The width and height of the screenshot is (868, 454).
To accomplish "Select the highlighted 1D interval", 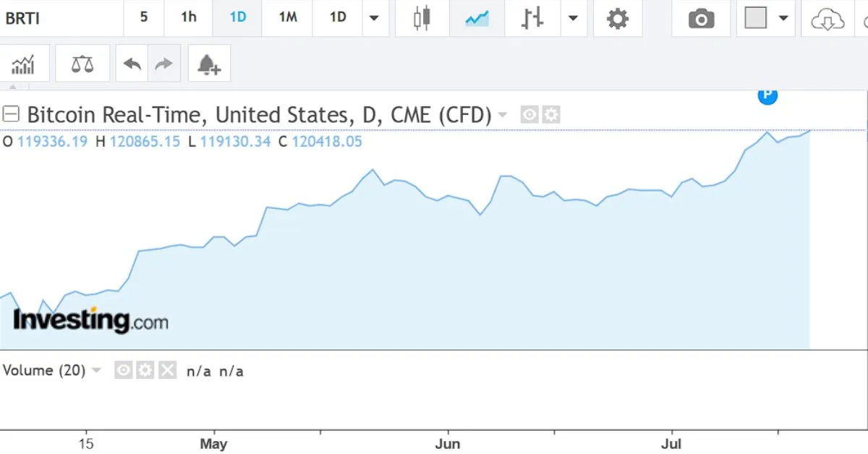I will pyautogui.click(x=237, y=18).
